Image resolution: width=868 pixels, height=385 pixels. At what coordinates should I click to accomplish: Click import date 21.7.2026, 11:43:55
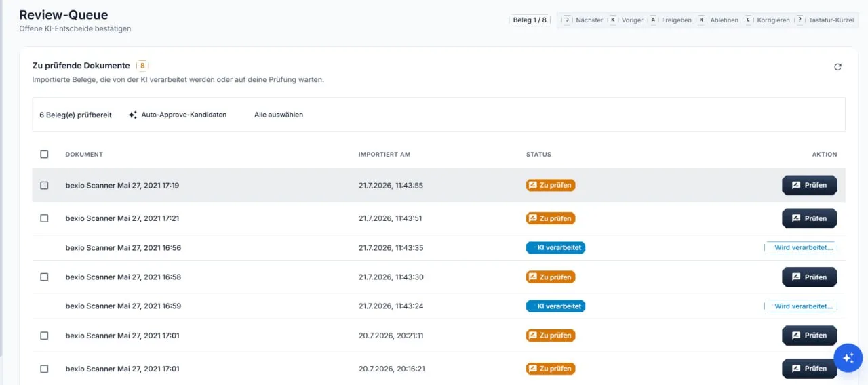pos(391,186)
